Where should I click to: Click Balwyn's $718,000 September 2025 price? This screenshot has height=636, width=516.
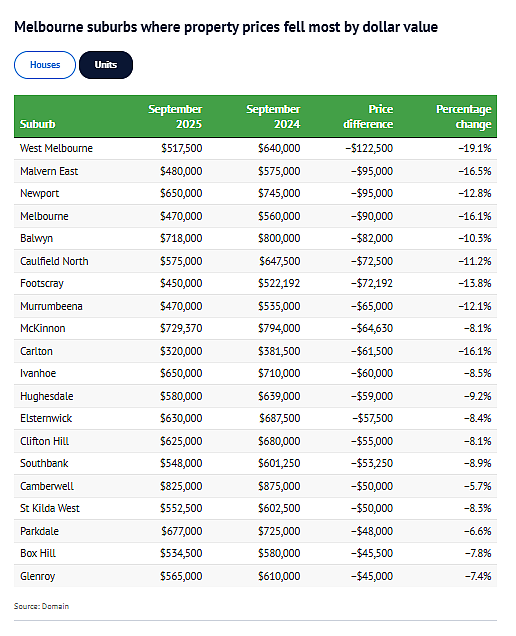(x=181, y=238)
